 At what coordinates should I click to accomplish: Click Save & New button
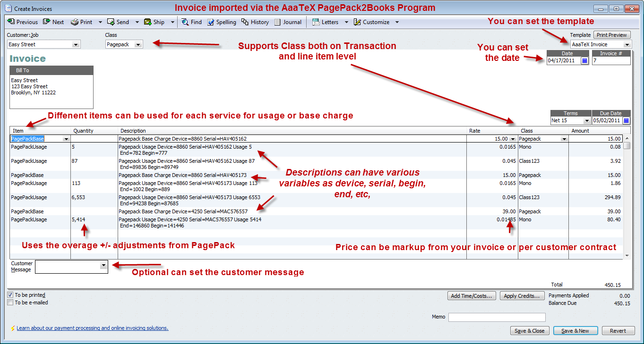[575, 331]
